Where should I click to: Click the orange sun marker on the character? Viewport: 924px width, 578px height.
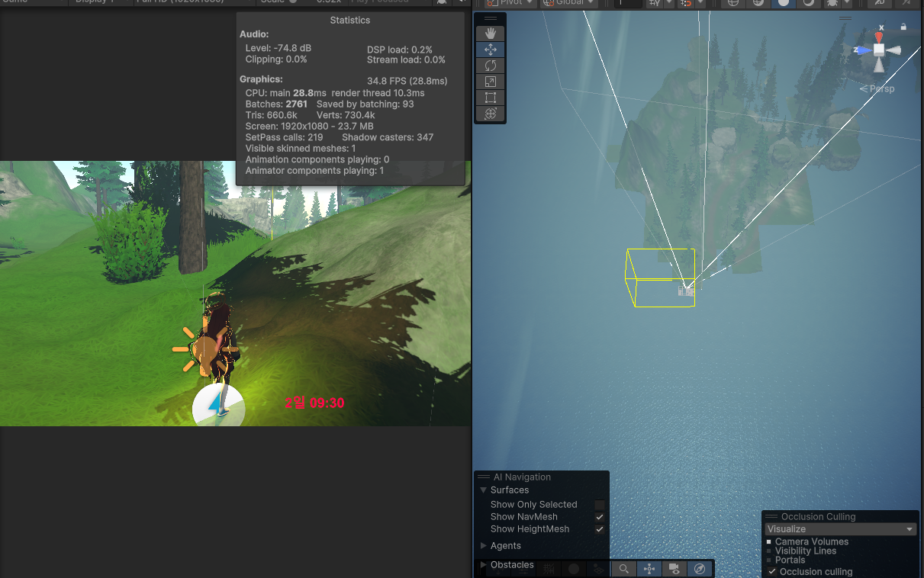205,350
